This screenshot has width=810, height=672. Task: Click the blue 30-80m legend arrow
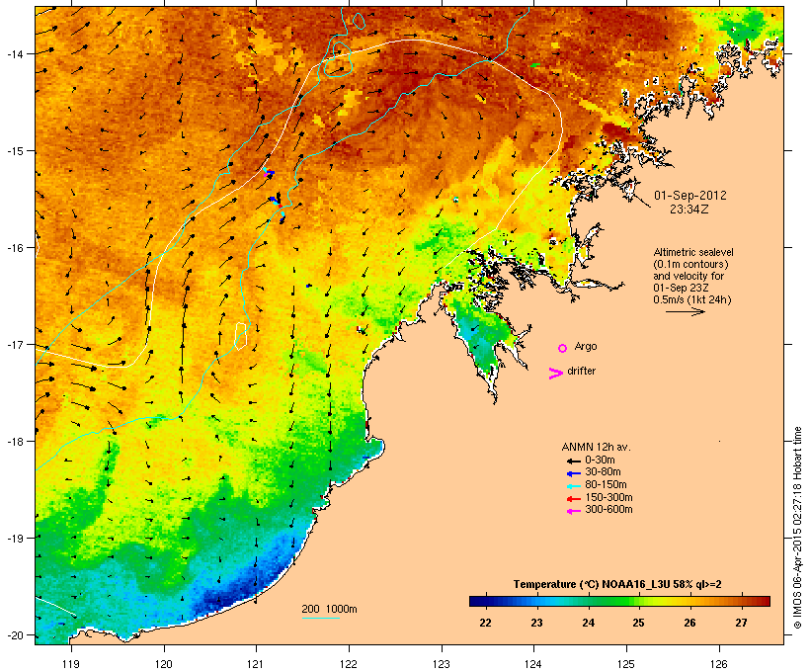(574, 473)
